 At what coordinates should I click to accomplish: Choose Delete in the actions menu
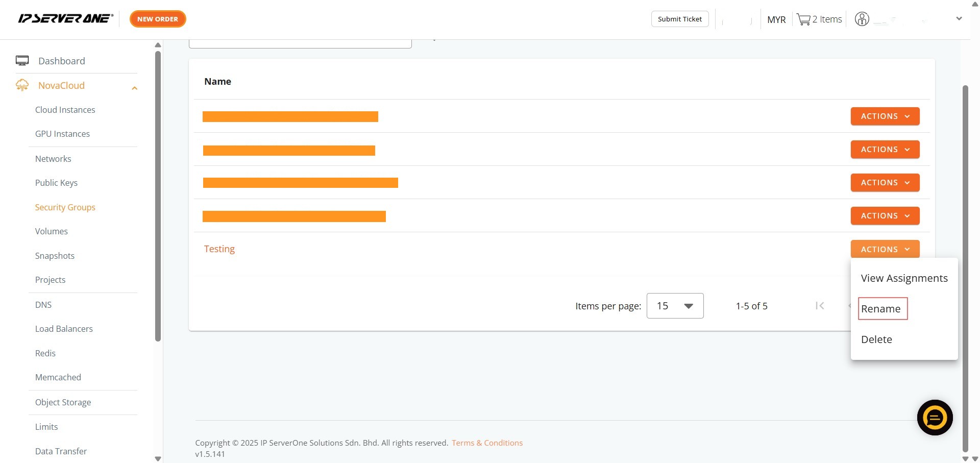coord(876,339)
